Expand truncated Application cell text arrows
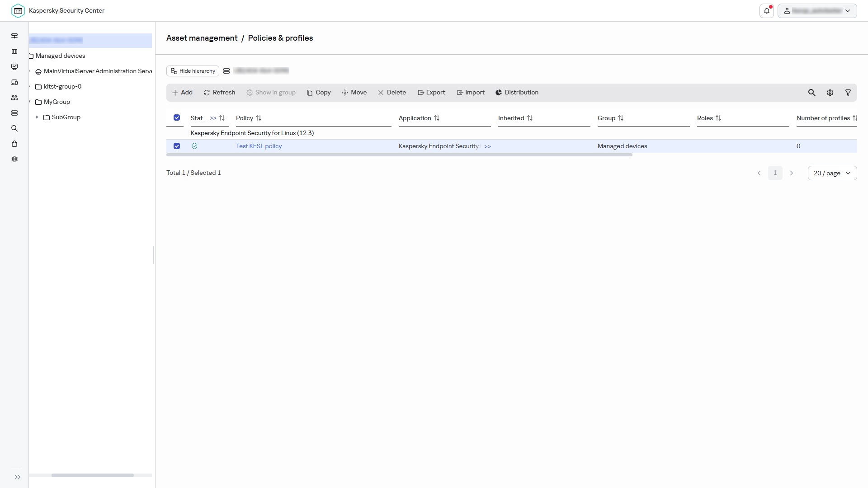This screenshot has height=488, width=868. [487, 146]
